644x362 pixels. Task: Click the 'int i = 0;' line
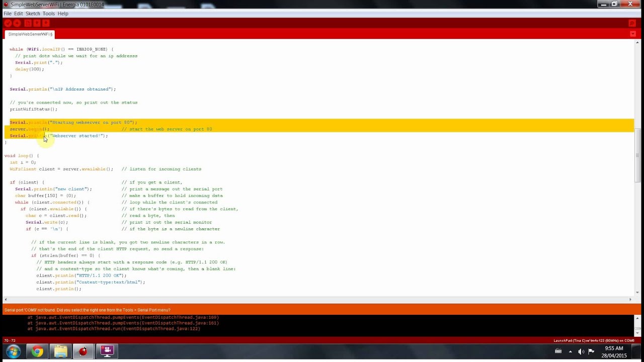(x=23, y=162)
